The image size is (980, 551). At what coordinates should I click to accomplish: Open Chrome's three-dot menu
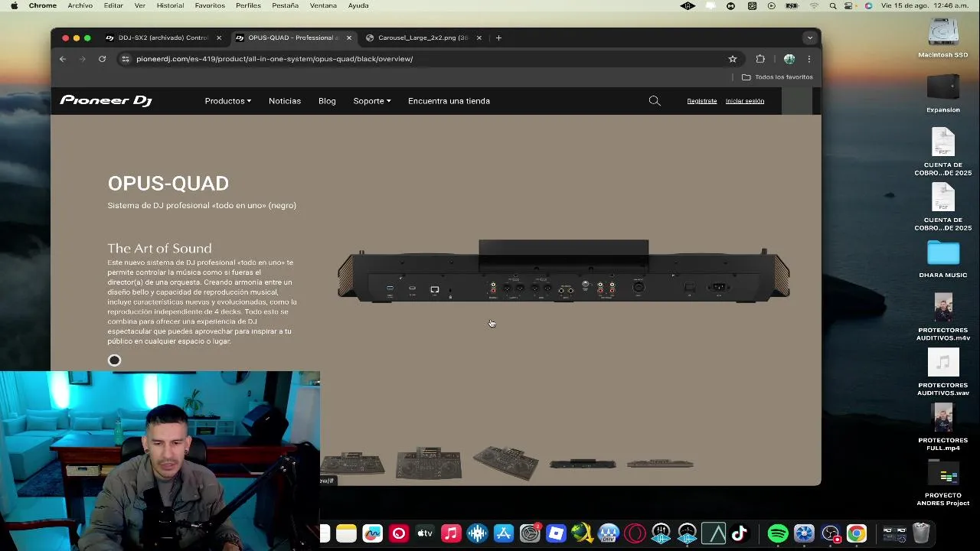(809, 59)
